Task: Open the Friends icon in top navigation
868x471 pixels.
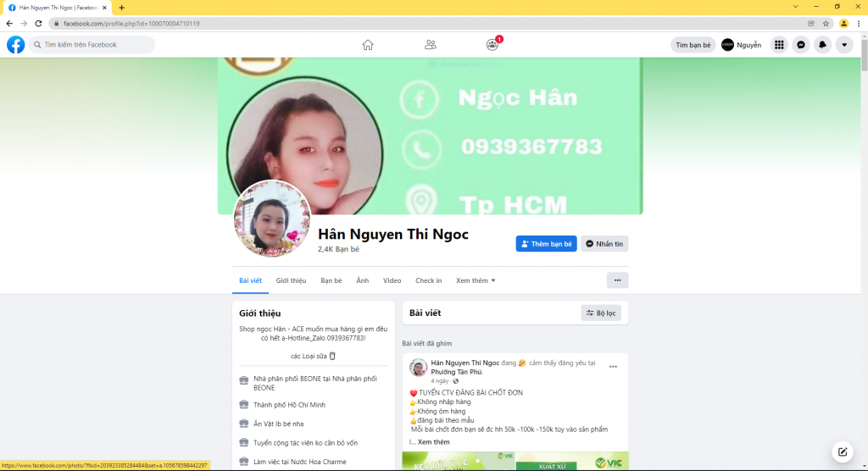Action: pos(430,45)
